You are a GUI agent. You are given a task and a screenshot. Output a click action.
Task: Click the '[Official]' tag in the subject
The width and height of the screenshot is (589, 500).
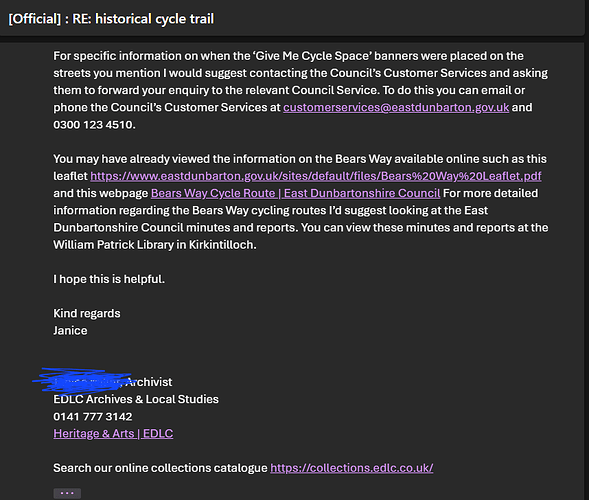click(35, 19)
